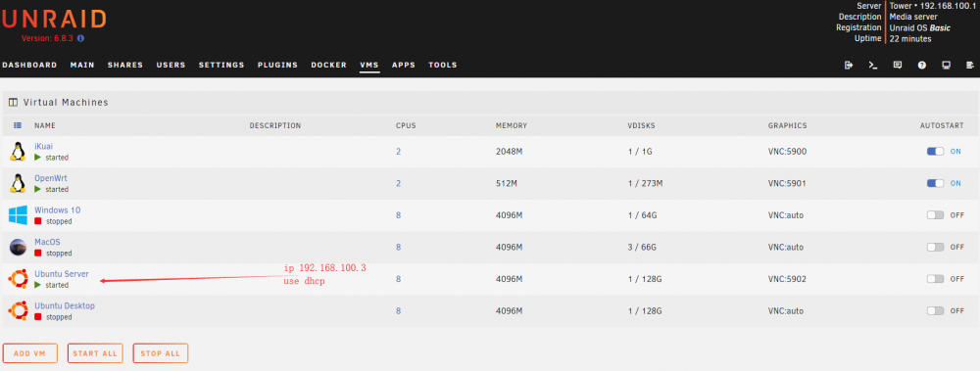Screen dimensions: 980x371
Task: Click the MacOS VM icon
Action: [x=18, y=248]
